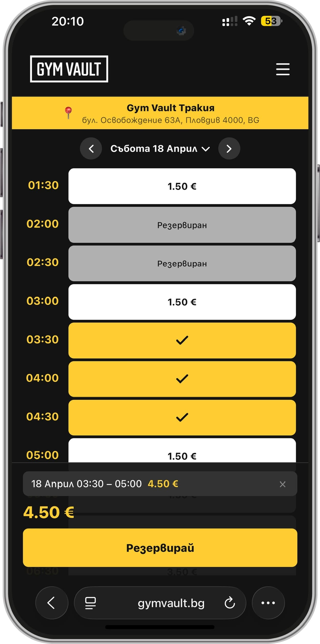
Task: Select the 01:30 slot for 1.50 €
Action: point(182,186)
